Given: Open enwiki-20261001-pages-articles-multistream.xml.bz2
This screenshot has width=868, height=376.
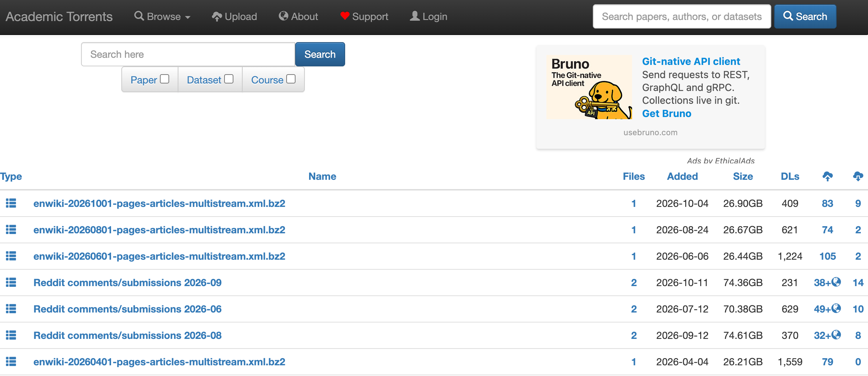Looking at the screenshot, I should 159,203.
